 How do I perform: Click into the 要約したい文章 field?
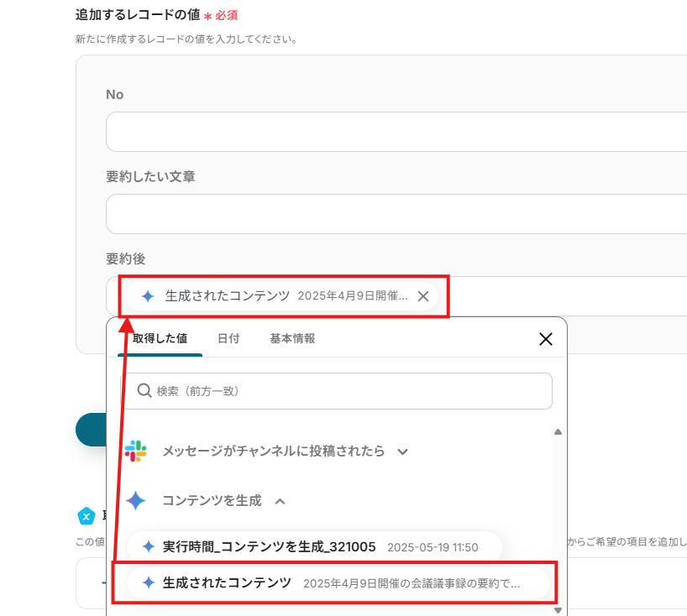tap(395, 214)
